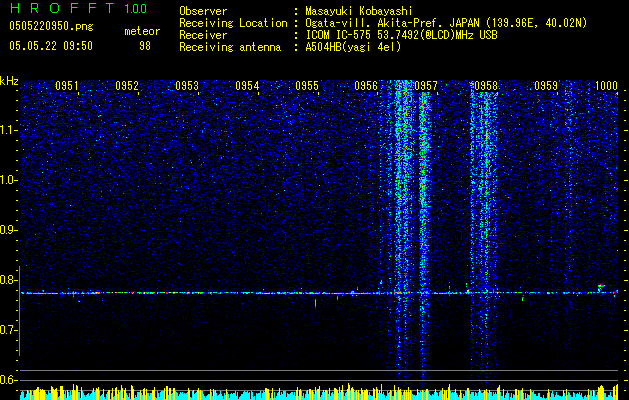Viewport: 629px width, 400px height.
Task: Click the Receiving antenna label
Action: coord(230,47)
